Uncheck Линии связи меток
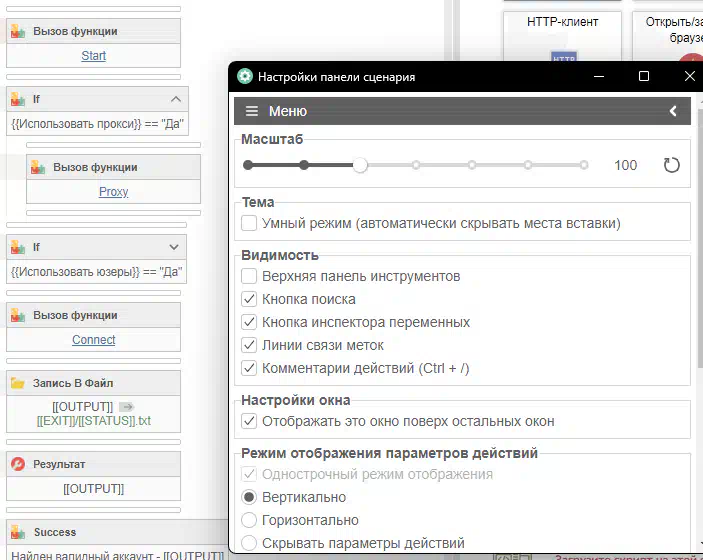 point(249,345)
